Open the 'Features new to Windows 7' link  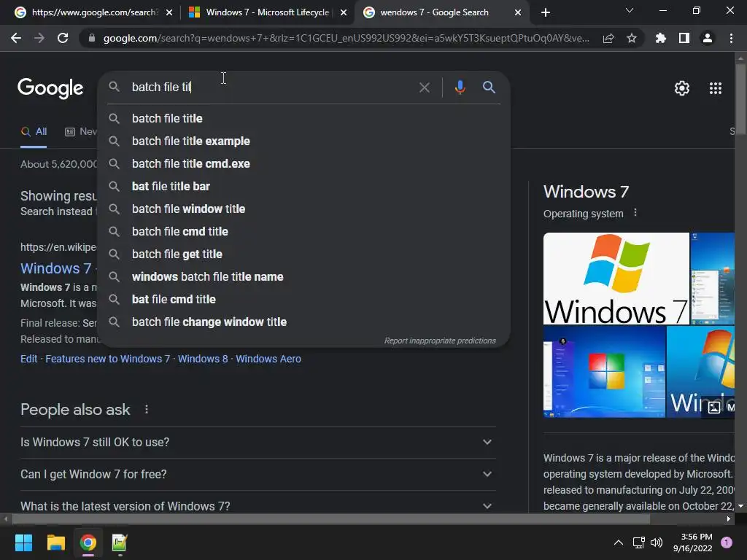click(108, 359)
